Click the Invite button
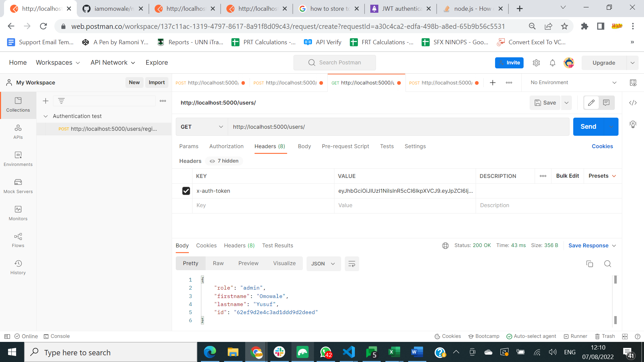 pos(509,63)
